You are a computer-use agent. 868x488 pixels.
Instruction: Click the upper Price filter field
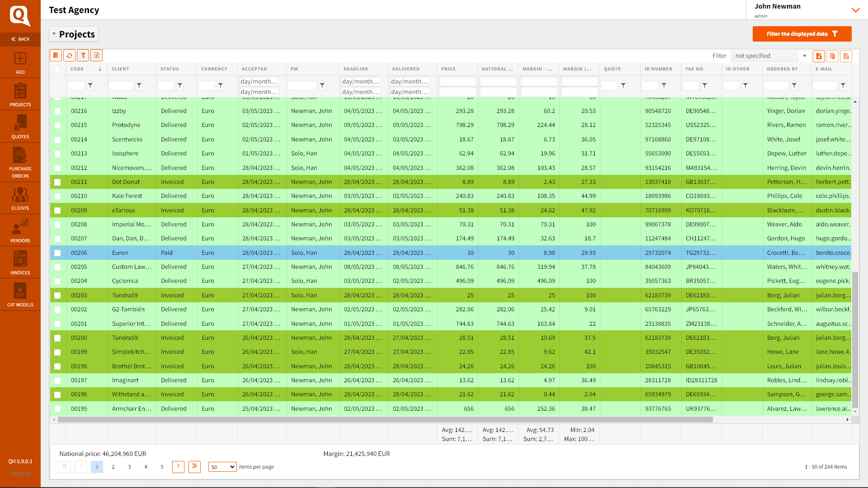pos(458,81)
